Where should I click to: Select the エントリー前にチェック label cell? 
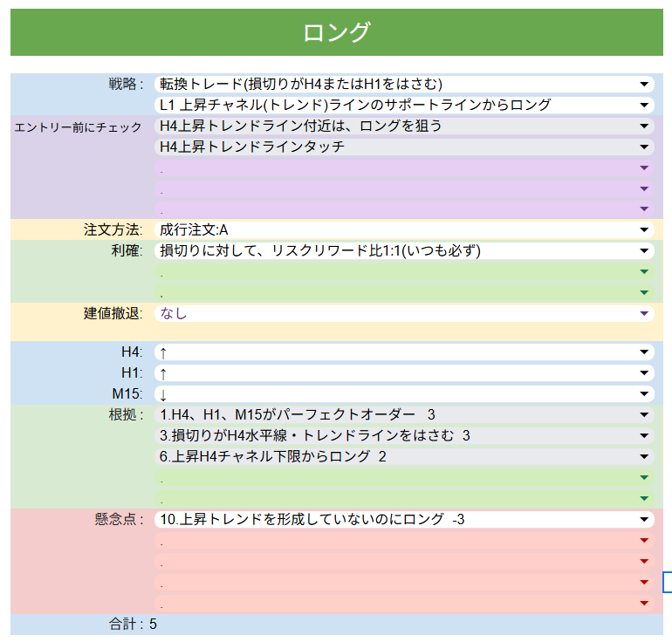(79, 127)
